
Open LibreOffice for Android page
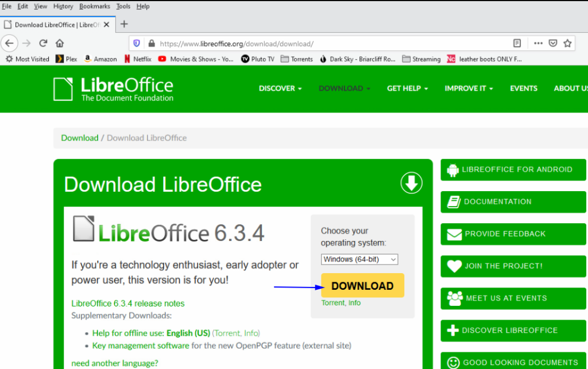coord(513,170)
